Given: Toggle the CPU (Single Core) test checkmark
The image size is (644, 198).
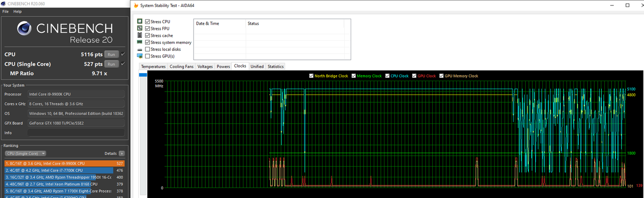Looking at the screenshot, I should pyautogui.click(x=123, y=64).
